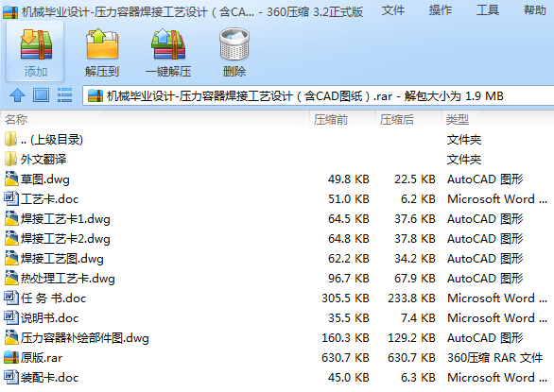Image resolution: width=554 pixels, height=392 pixels.
Task: Select the 原版.rar file name
Action: [x=42, y=358]
